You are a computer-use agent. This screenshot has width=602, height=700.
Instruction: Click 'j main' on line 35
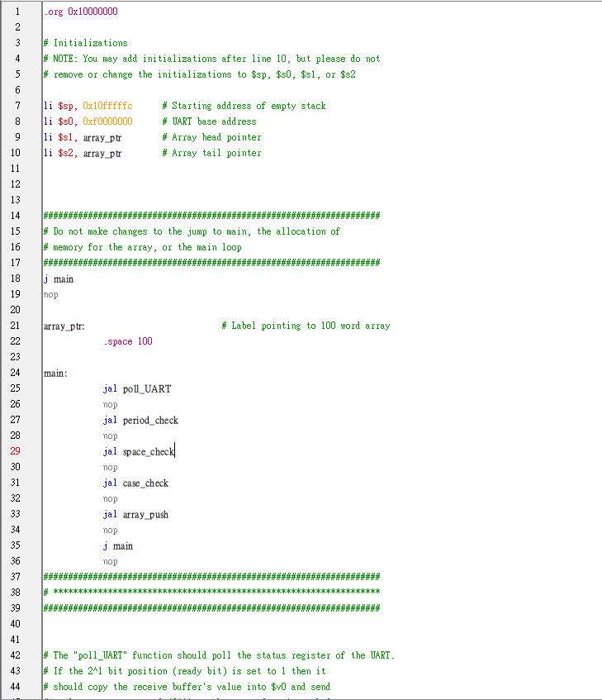[x=118, y=546]
